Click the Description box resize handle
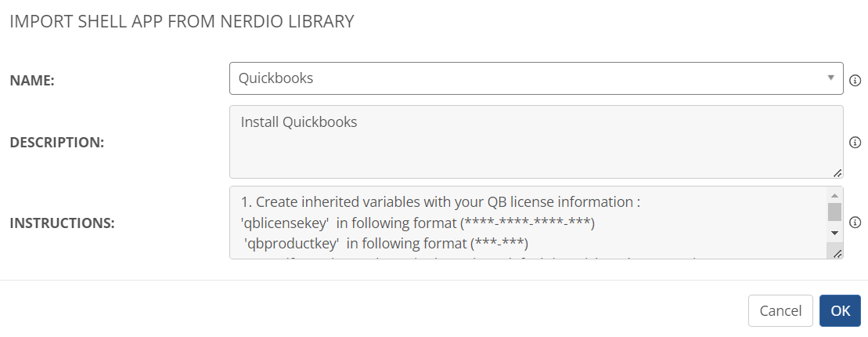This screenshot has height=337, width=868. pyautogui.click(x=837, y=172)
